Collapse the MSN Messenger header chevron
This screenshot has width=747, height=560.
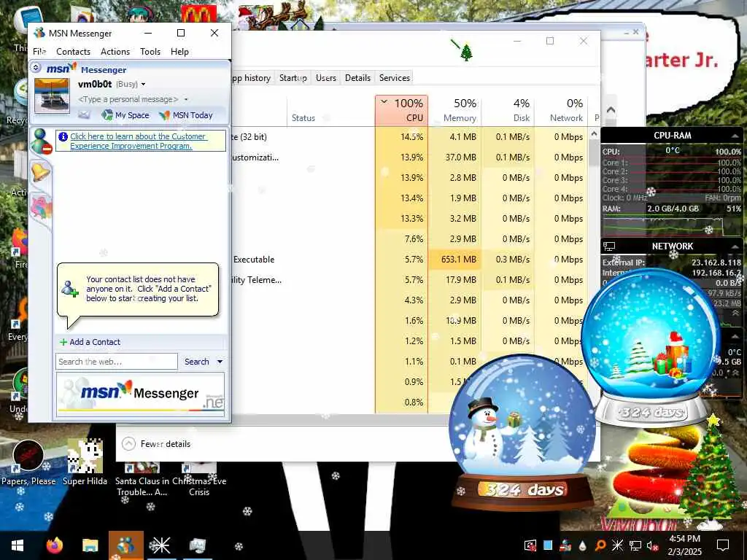pyautogui.click(x=36, y=68)
